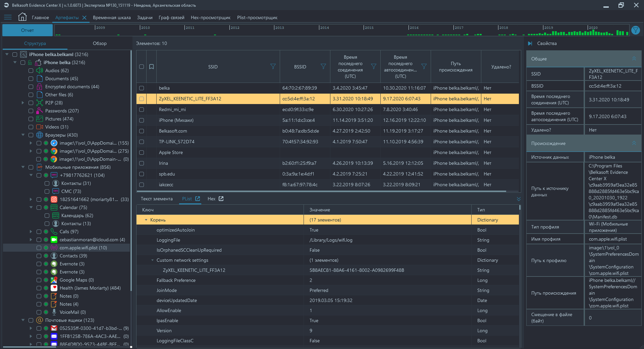644x349 pixels.
Task: Click the Calls phone icon
Action: coord(54,232)
